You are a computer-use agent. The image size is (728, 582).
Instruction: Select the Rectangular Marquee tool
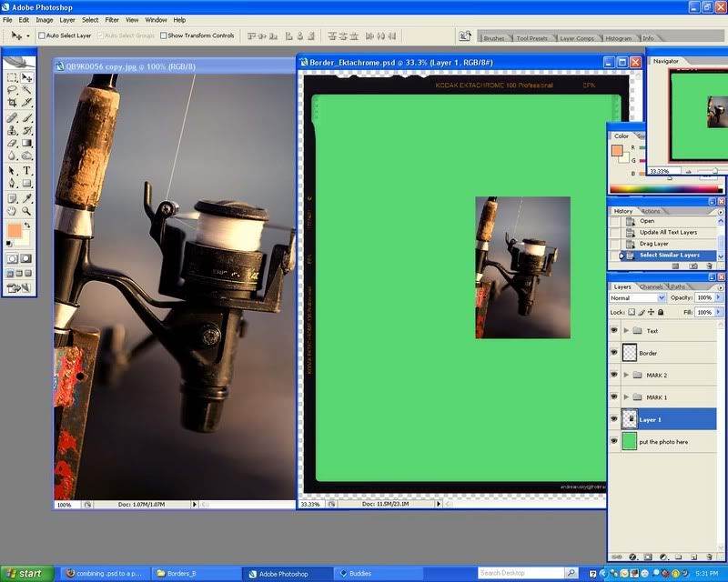12,78
